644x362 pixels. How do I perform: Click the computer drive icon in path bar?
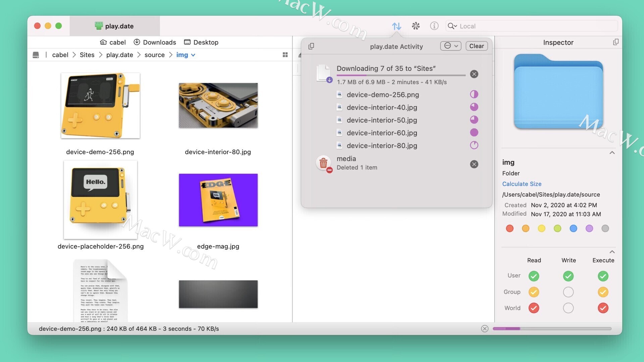[x=36, y=55]
